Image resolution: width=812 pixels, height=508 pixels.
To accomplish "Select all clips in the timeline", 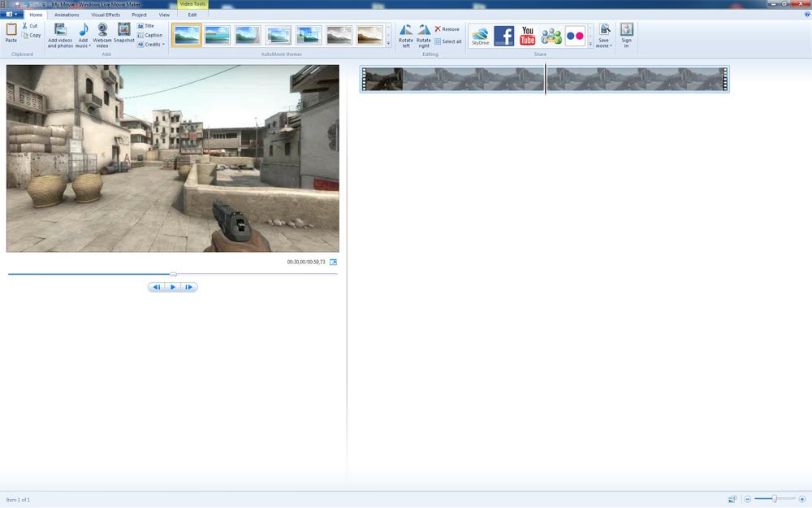I will tap(447, 41).
